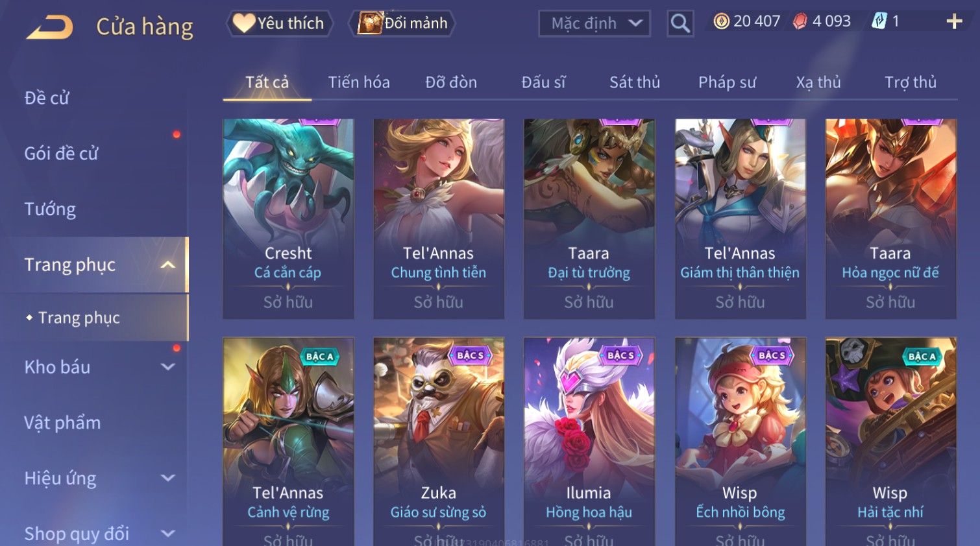The image size is (980, 546).
Task: Tap the red ruby currency icon
Action: pyautogui.click(x=800, y=21)
